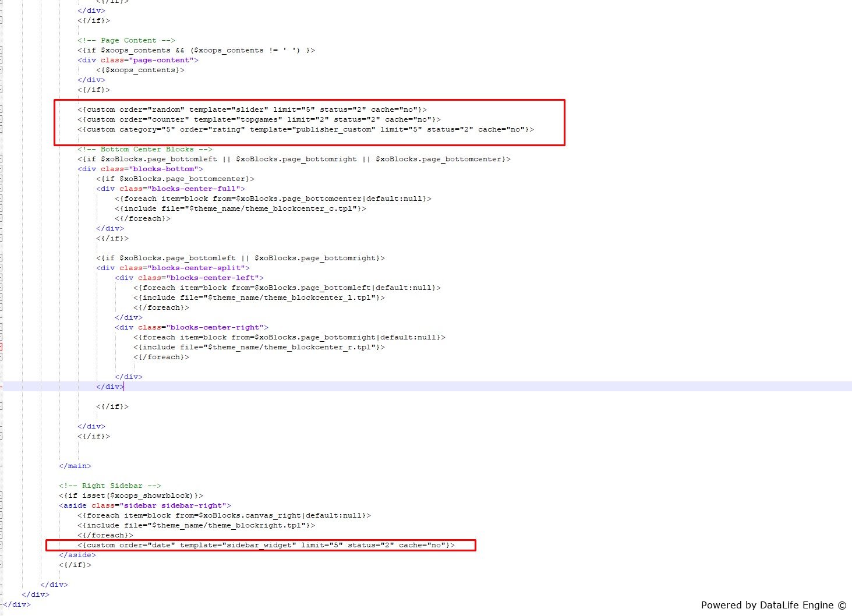Place cursor in custom order="random" slider line
Viewport: 852px width, 616px height.
[x=252, y=109]
